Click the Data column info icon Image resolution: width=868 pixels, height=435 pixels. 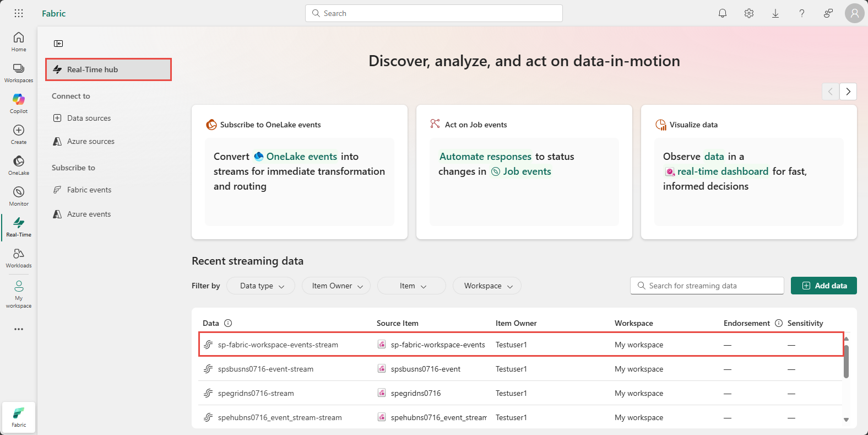click(228, 323)
